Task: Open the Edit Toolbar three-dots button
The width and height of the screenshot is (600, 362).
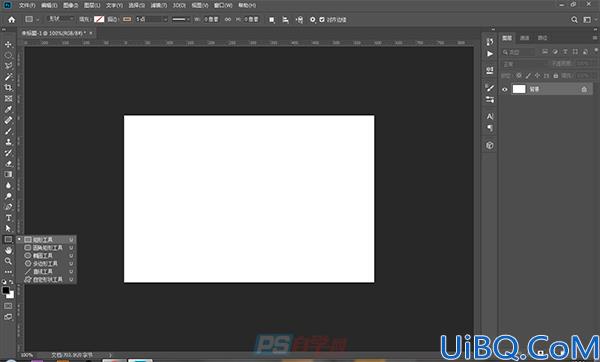Action: [8, 272]
